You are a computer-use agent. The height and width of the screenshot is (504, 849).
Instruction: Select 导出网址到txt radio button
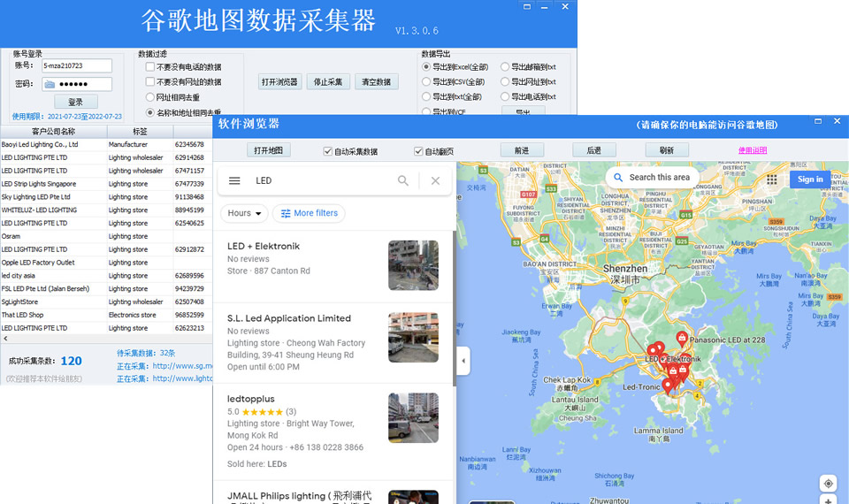point(505,81)
